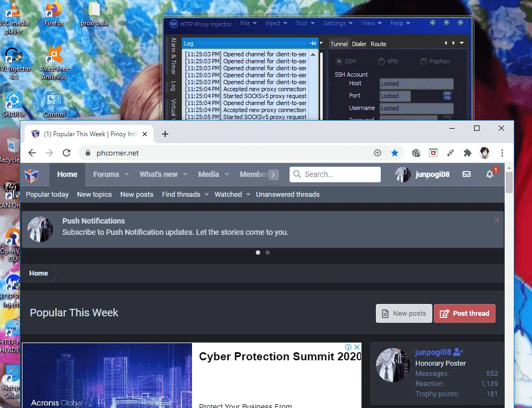
Task: Show the second notice carousel dot
Action: click(268, 253)
